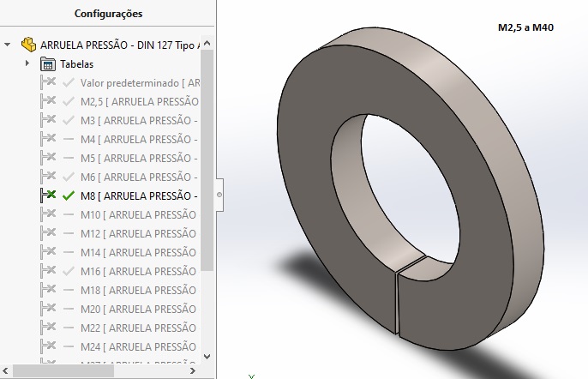Click the M22 configuration flag icon
The height and width of the screenshot is (379, 588).
48,328
